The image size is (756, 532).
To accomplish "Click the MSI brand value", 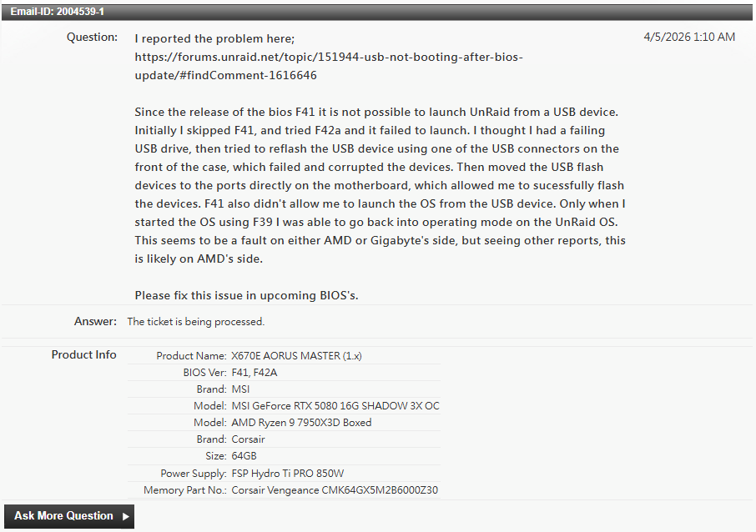I will click(x=240, y=389).
